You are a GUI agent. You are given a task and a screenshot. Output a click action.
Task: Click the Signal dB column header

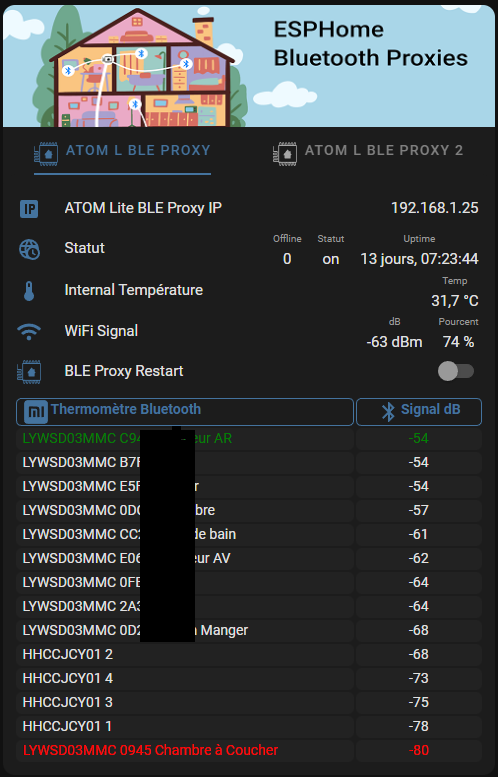tap(419, 411)
